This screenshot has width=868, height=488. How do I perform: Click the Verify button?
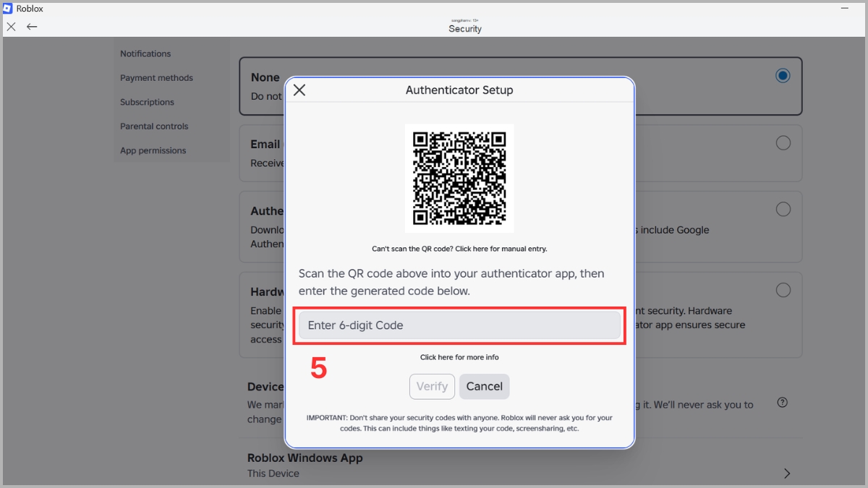click(x=432, y=386)
